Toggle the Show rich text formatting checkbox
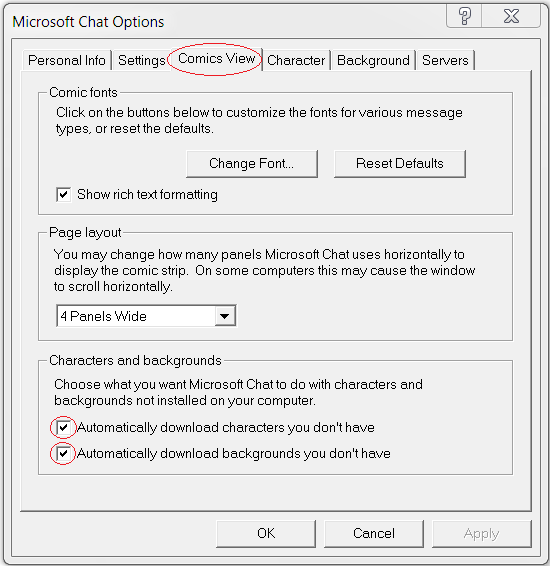550x566 pixels. (64, 195)
